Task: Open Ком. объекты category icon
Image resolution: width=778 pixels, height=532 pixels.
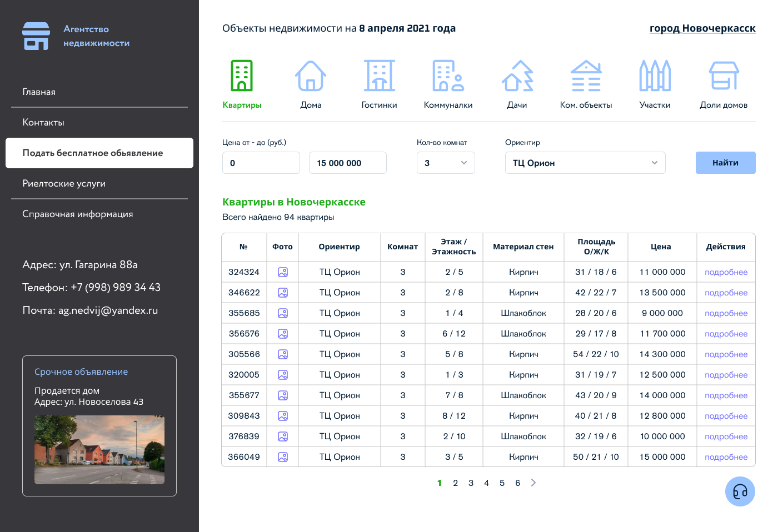Action: tap(586, 76)
